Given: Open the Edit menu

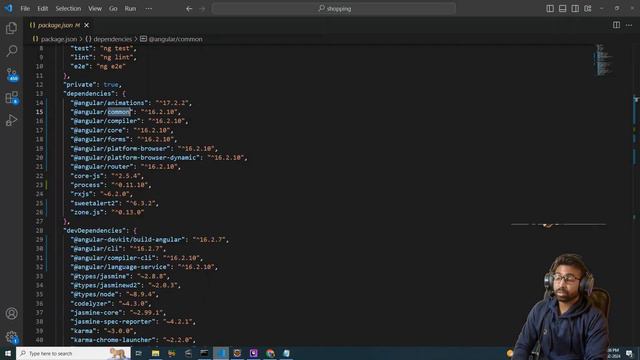Looking at the screenshot, I should point(42,9).
